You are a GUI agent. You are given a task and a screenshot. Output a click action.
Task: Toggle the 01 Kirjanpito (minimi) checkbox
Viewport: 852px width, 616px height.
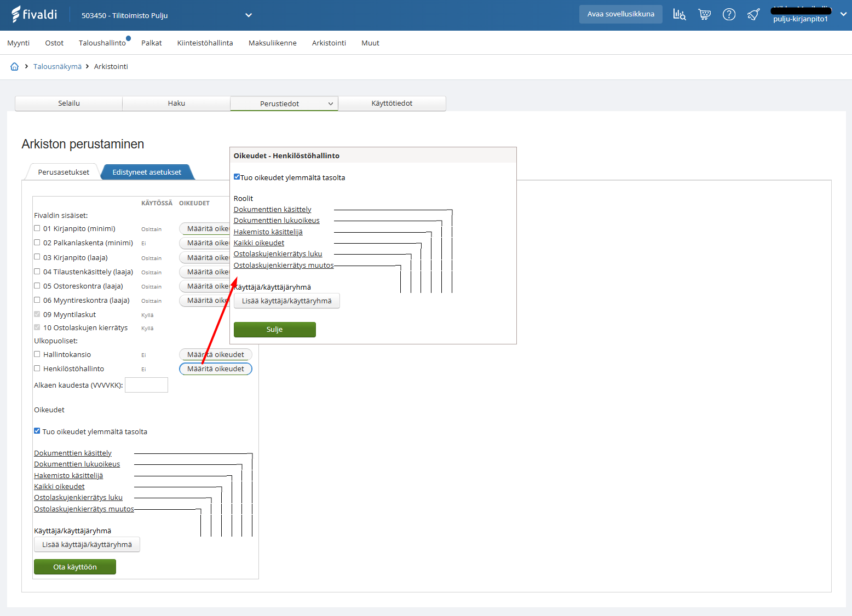[37, 228]
